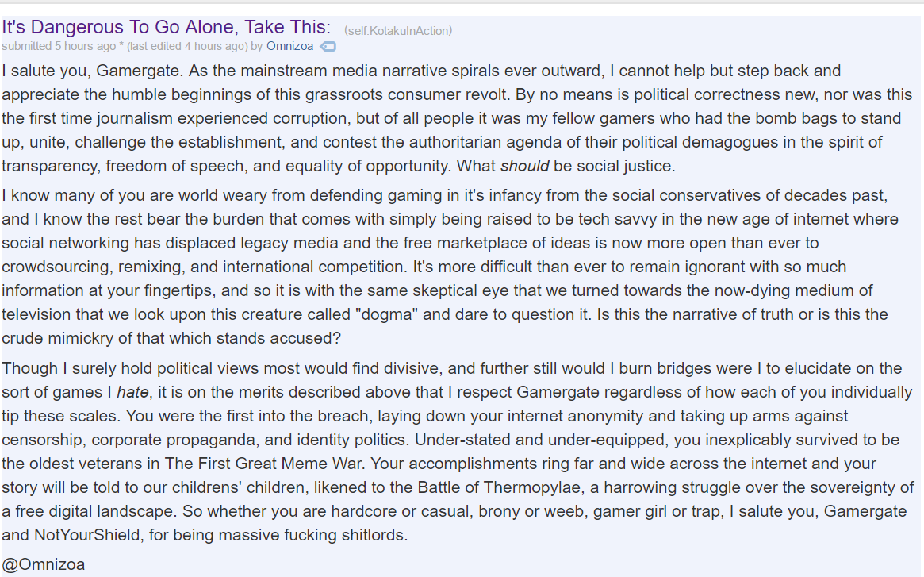924x577 pixels.
Task: Click the phrase 'crude mimickry' in second paragraph
Action: coord(61,338)
